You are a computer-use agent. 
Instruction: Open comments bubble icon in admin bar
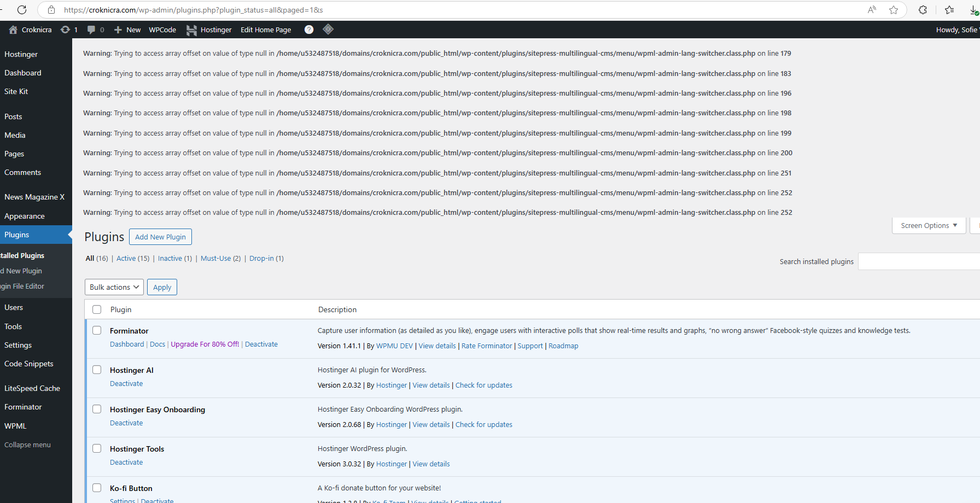[x=91, y=30]
